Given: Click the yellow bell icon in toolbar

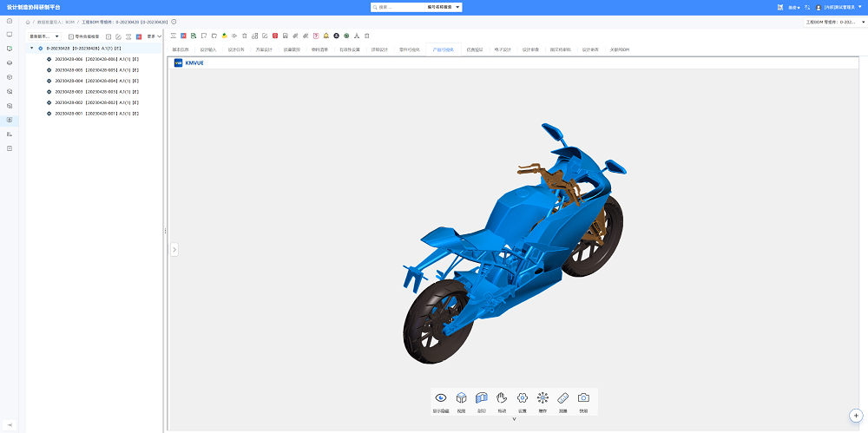Looking at the screenshot, I should click(x=326, y=36).
